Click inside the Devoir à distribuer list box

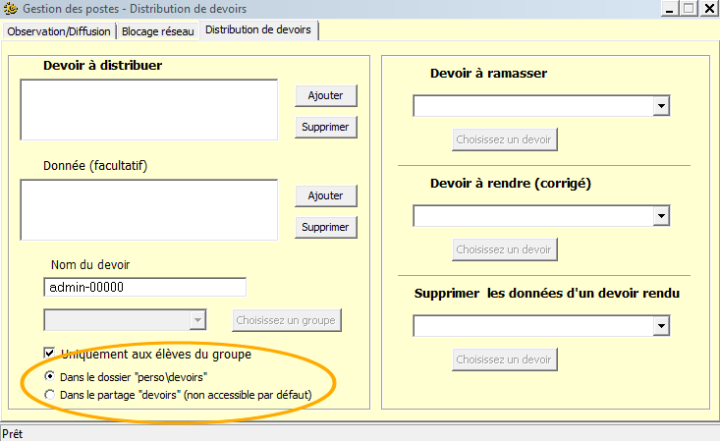tap(148, 110)
